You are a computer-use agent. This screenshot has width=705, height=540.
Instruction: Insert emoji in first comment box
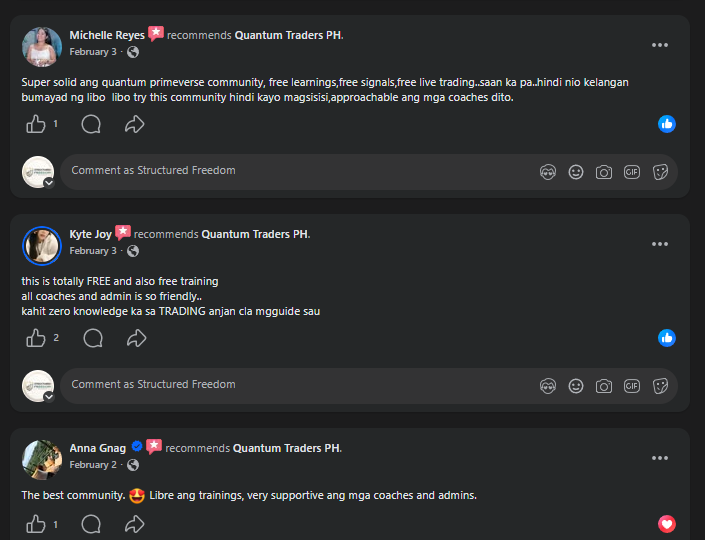(x=576, y=172)
